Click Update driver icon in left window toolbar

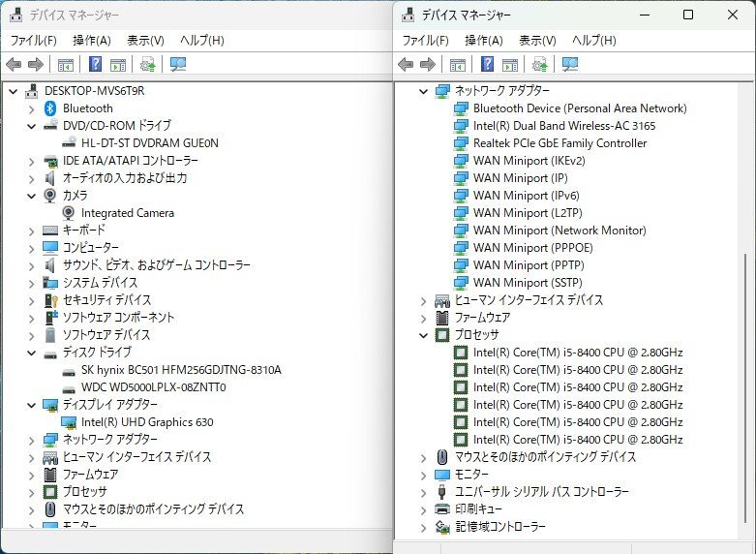click(147, 64)
